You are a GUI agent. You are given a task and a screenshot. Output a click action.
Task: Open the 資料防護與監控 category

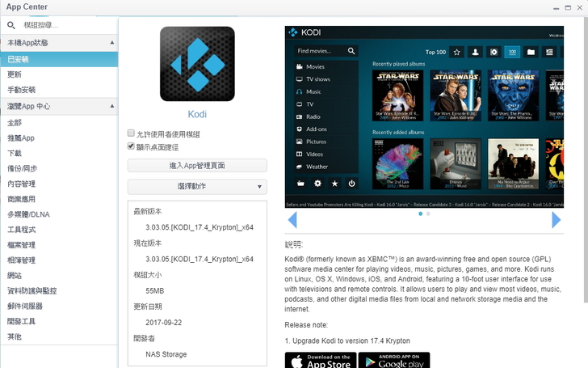pyautogui.click(x=59, y=291)
